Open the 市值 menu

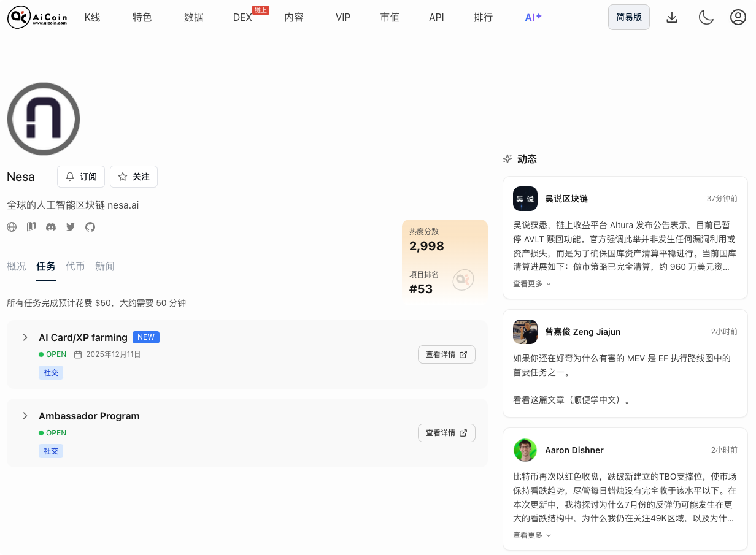390,17
